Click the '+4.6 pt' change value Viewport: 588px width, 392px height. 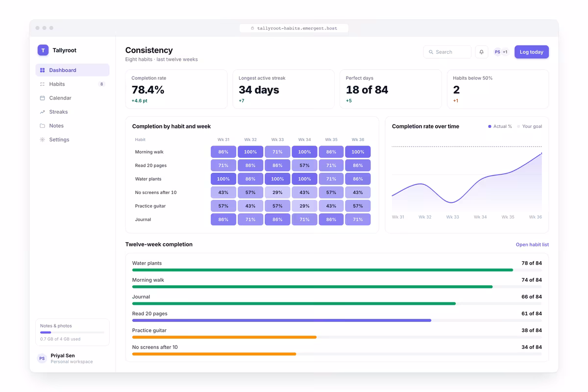coord(140,101)
